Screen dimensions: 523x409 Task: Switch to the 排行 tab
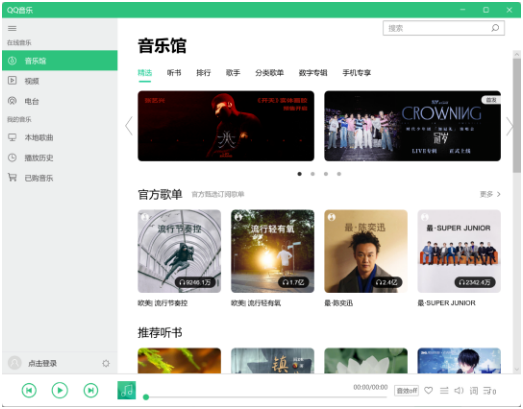click(203, 73)
